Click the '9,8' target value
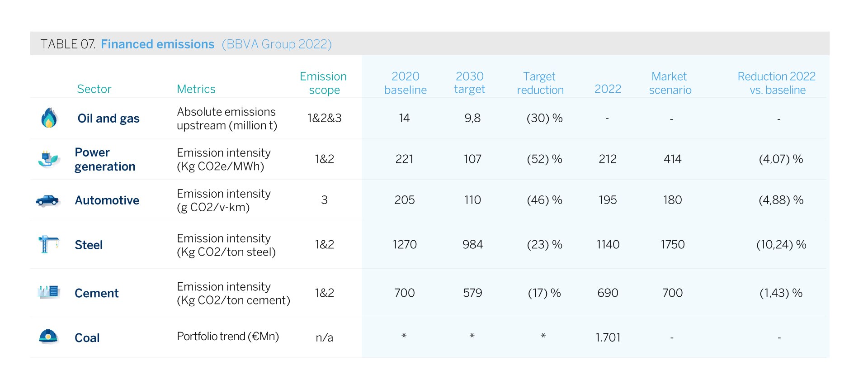The width and height of the screenshot is (868, 385). tap(472, 118)
